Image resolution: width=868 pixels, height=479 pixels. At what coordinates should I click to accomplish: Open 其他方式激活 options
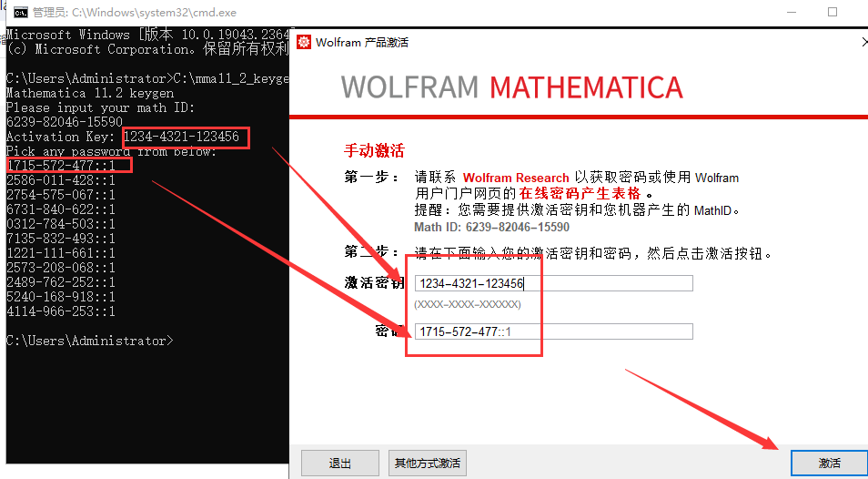coord(427,463)
